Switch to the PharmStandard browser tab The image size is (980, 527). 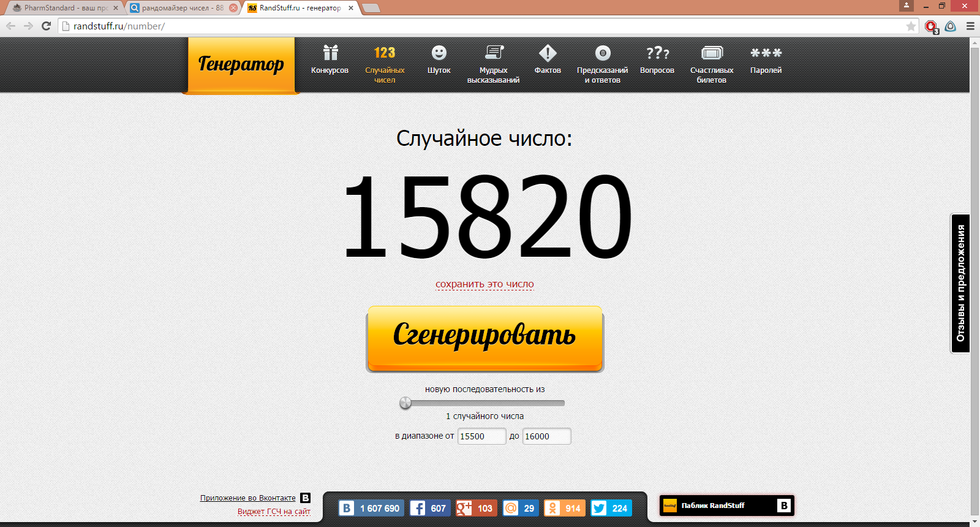click(61, 8)
